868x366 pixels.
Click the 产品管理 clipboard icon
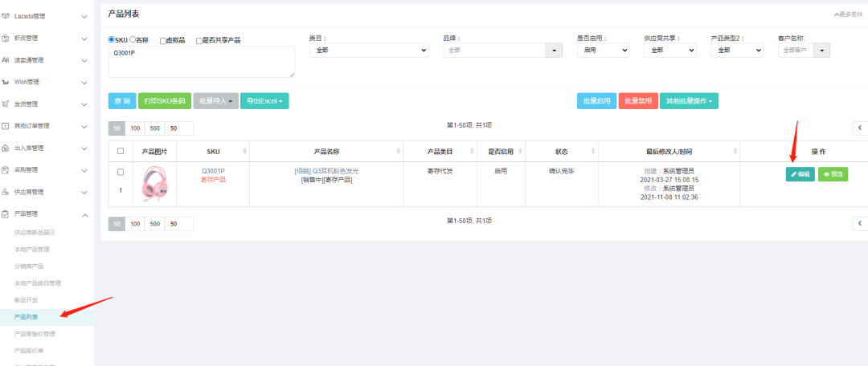click(6, 214)
